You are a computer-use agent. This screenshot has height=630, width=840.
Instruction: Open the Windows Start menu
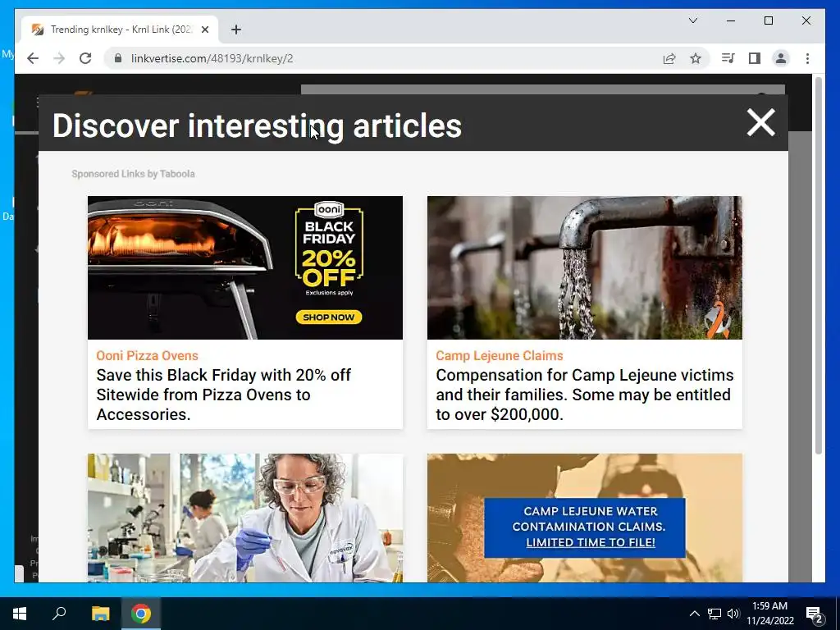pos(20,614)
